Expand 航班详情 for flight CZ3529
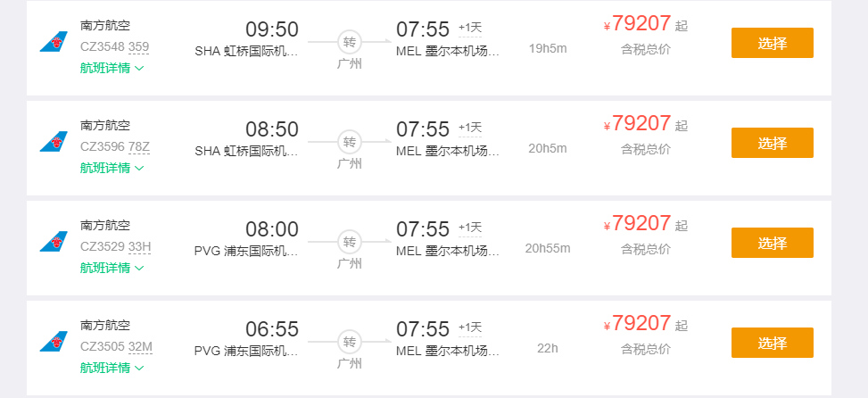 pos(112,268)
